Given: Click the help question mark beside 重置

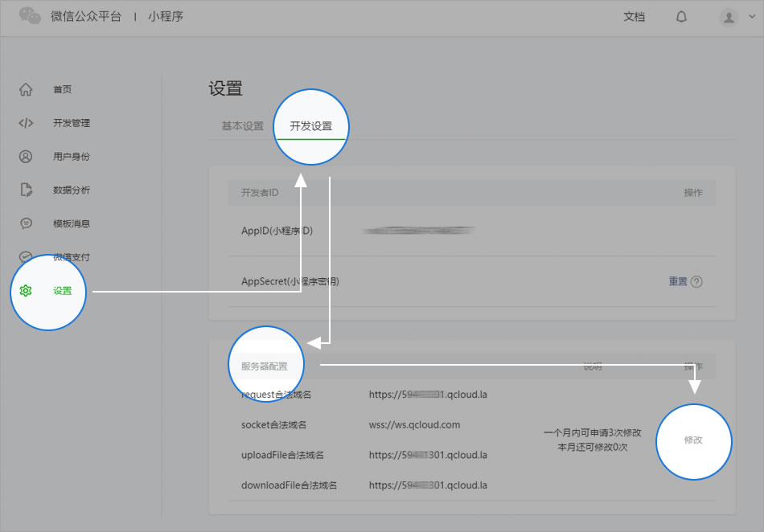Looking at the screenshot, I should point(696,282).
